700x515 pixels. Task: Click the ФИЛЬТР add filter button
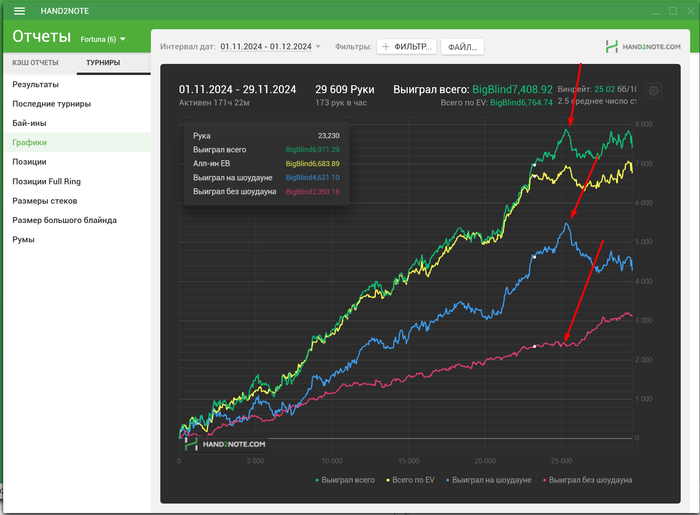[406, 46]
